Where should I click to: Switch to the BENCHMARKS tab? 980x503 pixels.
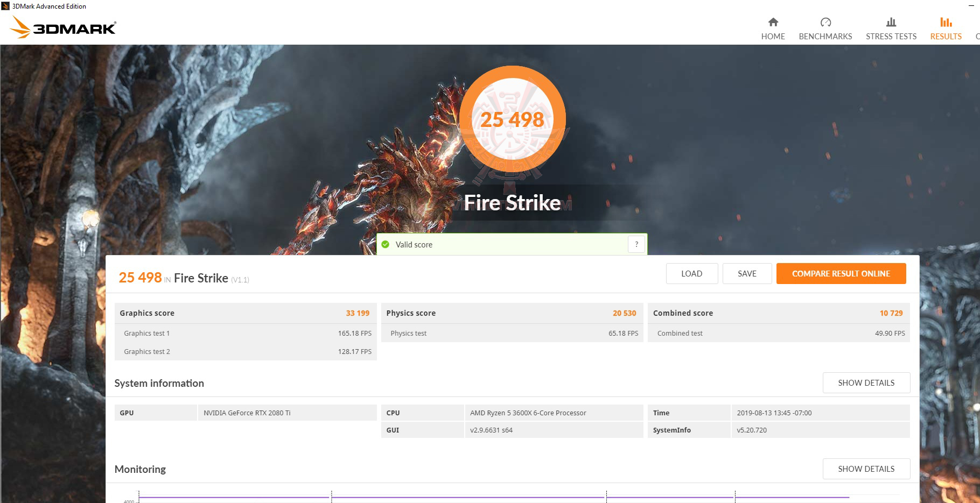tap(825, 37)
